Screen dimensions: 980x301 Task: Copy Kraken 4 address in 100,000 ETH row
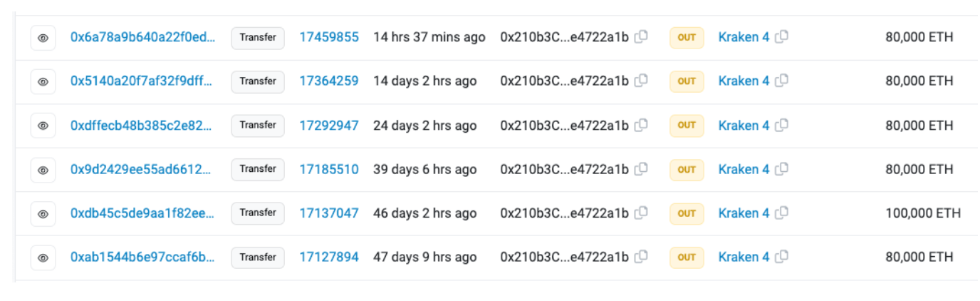781,213
